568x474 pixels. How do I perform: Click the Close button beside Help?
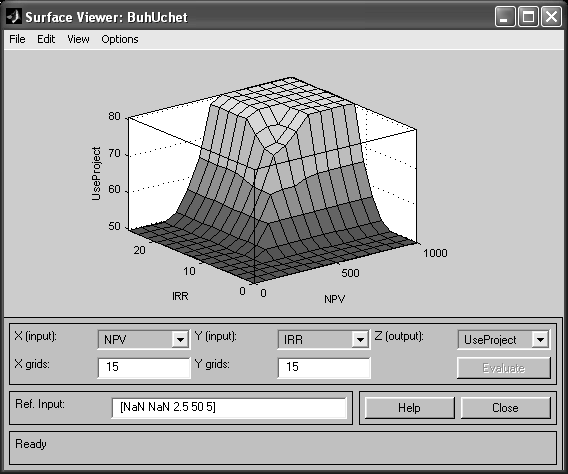pos(505,408)
